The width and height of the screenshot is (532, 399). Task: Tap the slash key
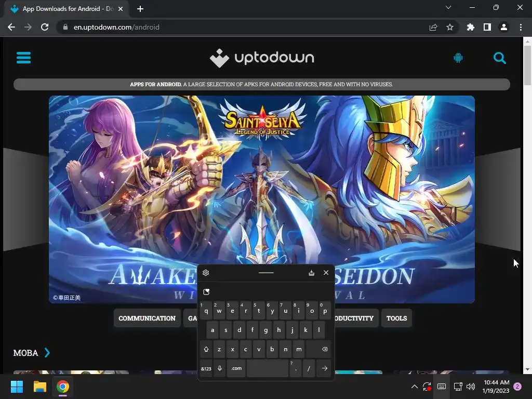[x=309, y=368]
